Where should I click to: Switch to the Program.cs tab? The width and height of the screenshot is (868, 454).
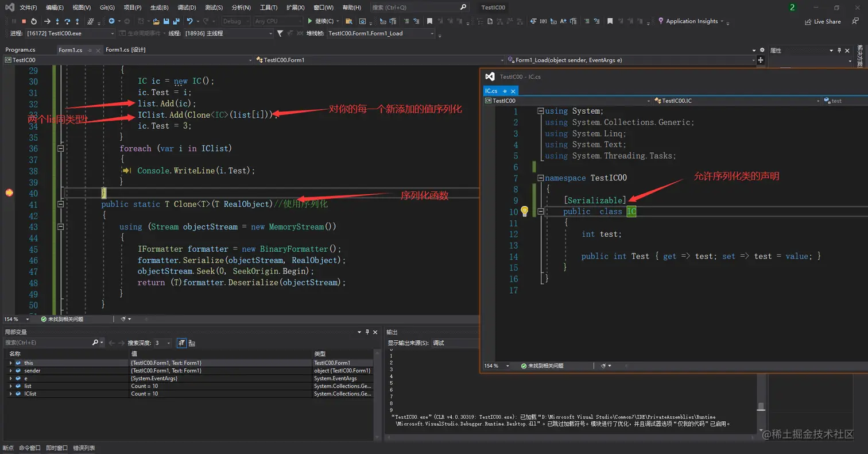click(x=21, y=50)
